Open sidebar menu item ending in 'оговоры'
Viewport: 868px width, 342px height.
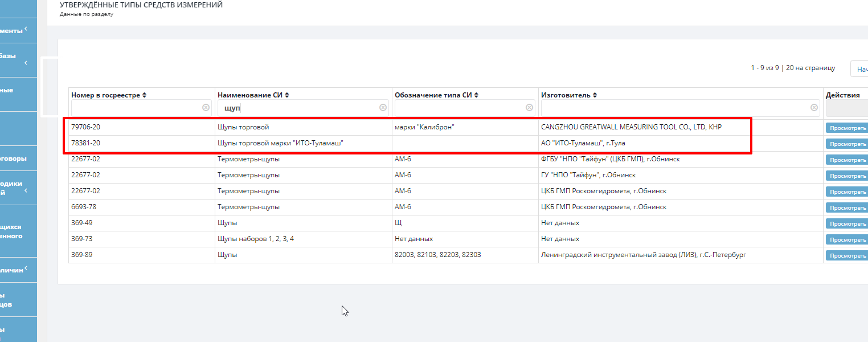coord(18,159)
